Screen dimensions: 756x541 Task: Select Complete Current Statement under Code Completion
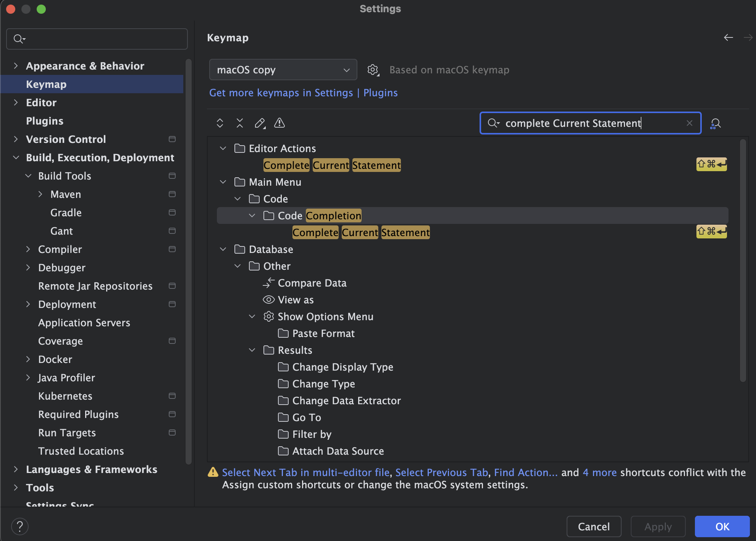click(361, 232)
